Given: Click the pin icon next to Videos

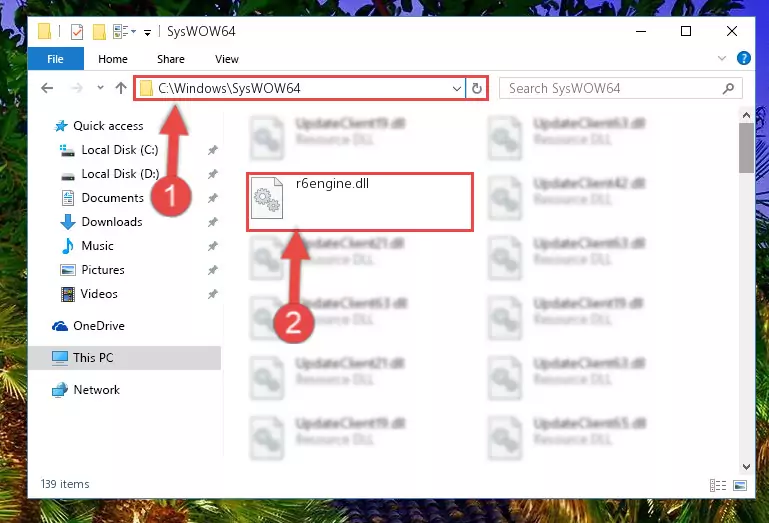Looking at the screenshot, I should point(212,294).
